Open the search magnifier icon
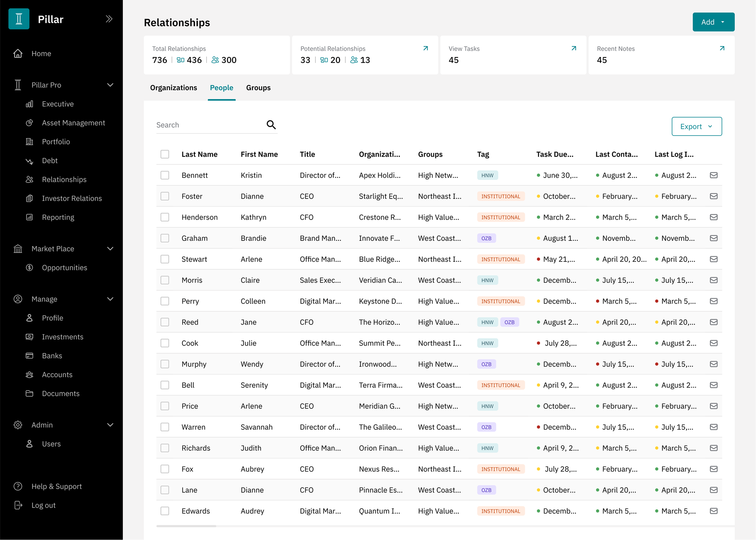This screenshot has width=756, height=540. (271, 124)
